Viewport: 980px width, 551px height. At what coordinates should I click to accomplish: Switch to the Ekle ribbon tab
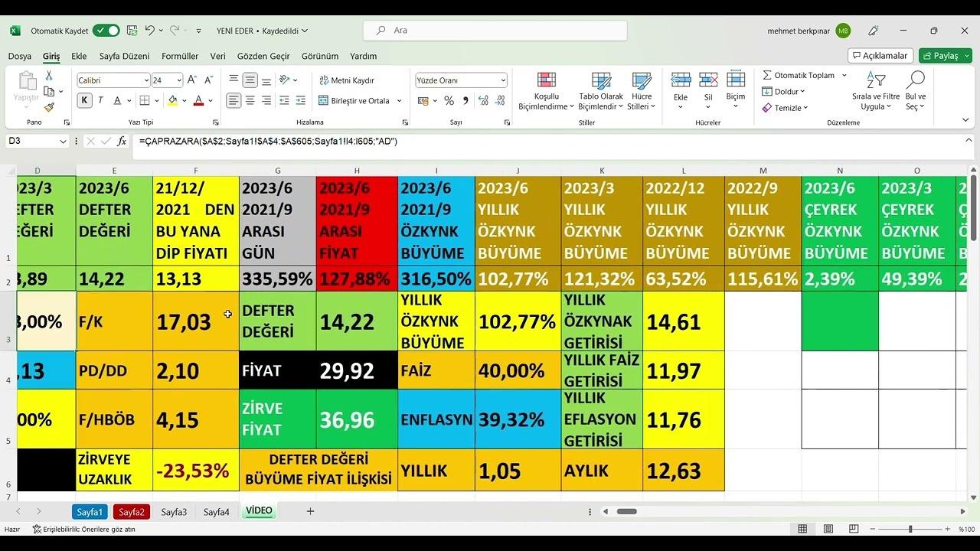[x=79, y=56]
